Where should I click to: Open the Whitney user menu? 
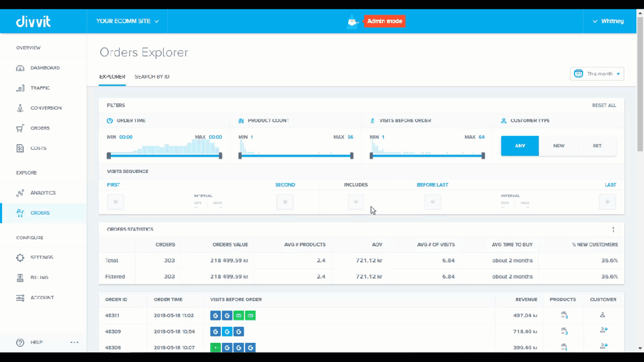pyautogui.click(x=608, y=21)
